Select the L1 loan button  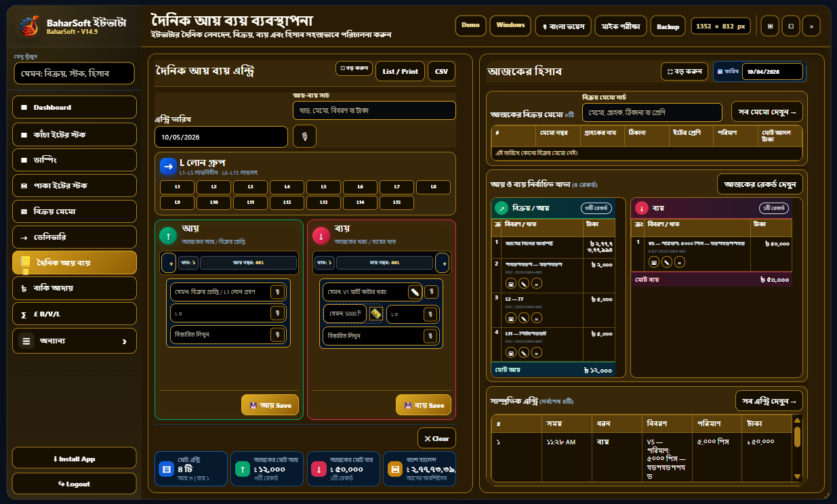coord(178,187)
